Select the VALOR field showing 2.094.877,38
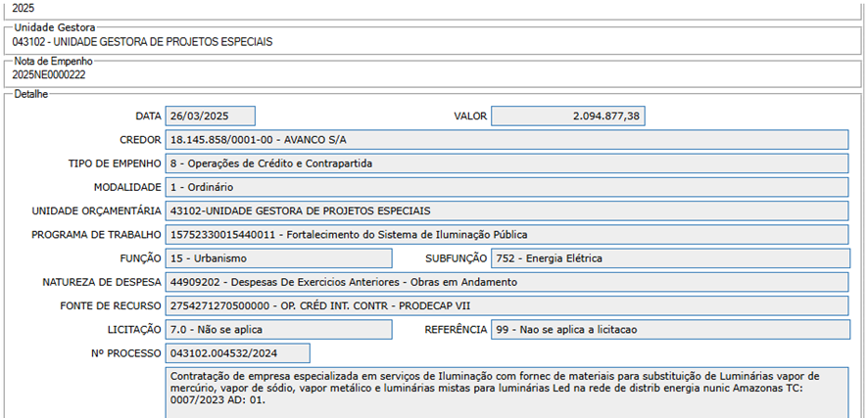The image size is (868, 418). click(567, 116)
